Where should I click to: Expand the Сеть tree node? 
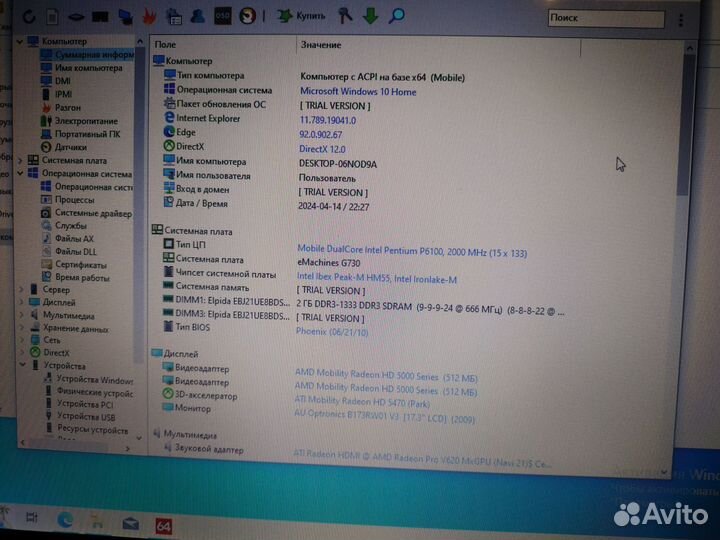tap(21, 340)
